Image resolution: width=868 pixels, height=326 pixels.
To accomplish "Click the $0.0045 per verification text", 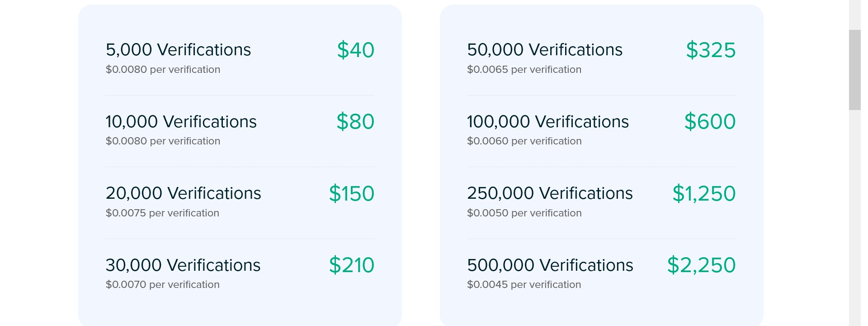I will pos(524,285).
